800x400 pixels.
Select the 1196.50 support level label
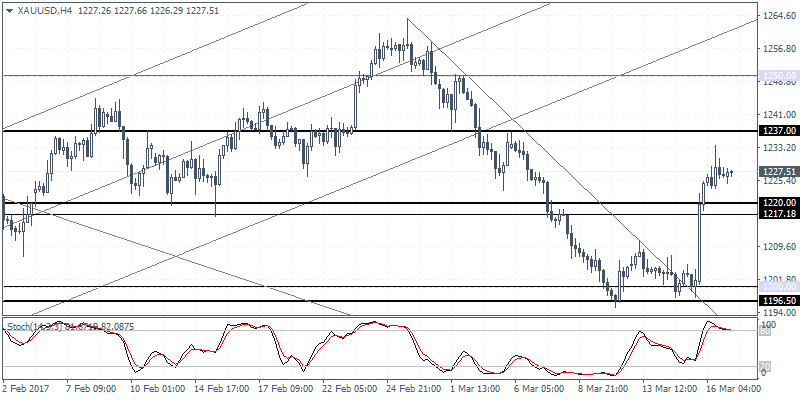(777, 300)
